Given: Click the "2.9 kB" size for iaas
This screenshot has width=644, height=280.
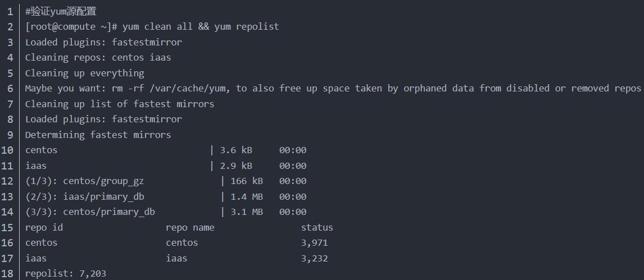Looking at the screenshot, I should (236, 166).
